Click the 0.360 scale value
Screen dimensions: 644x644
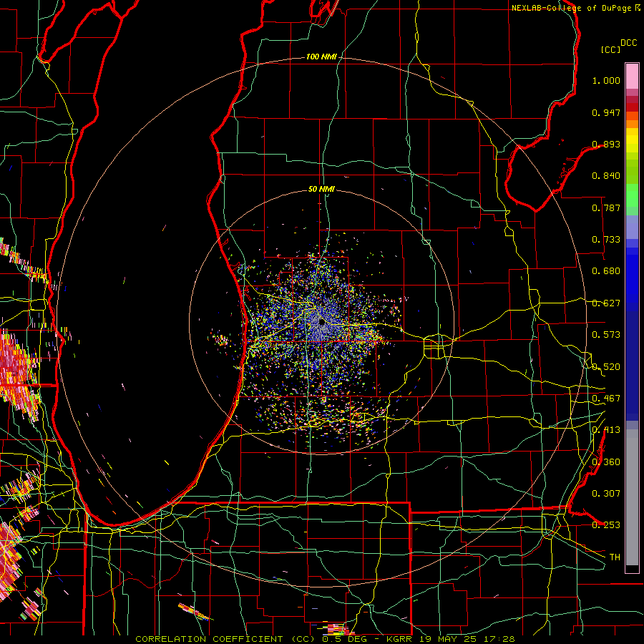pyautogui.click(x=606, y=462)
